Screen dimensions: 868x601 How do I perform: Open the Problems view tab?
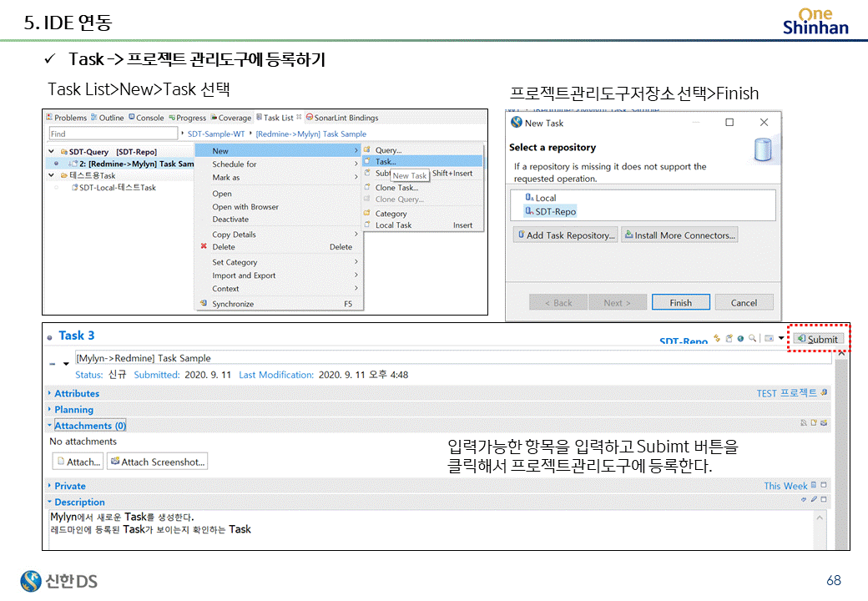click(67, 118)
